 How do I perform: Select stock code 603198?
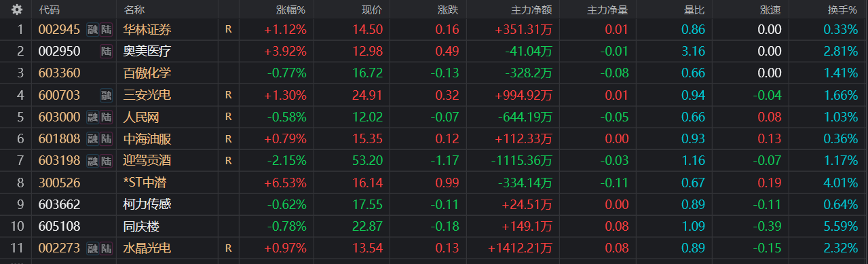coord(59,161)
